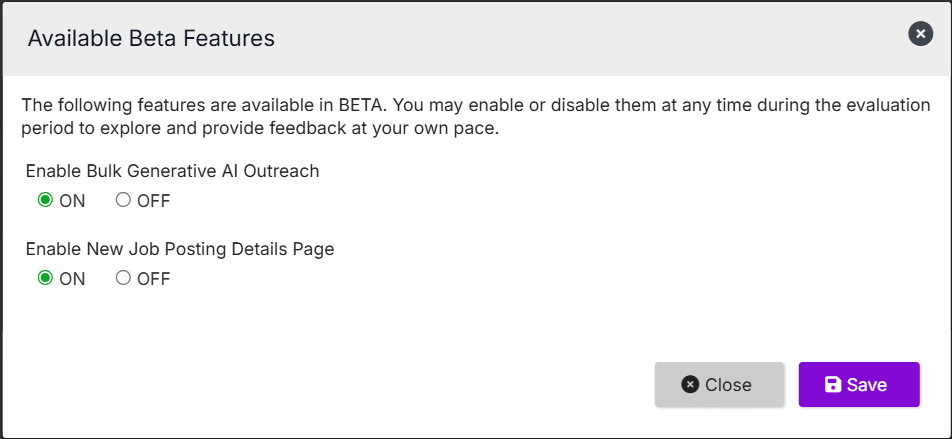Click the word "Close" on the gray button
Image resolution: width=952 pixels, height=439 pixels.
[728, 385]
